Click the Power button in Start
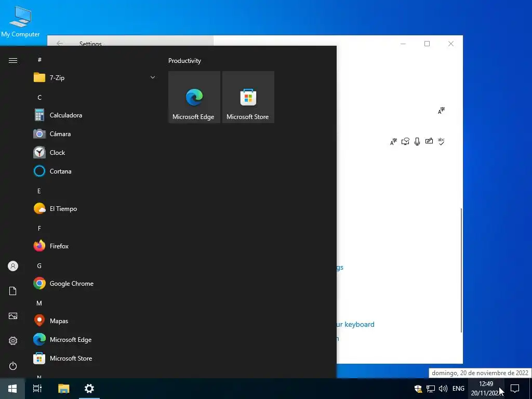 (13, 366)
